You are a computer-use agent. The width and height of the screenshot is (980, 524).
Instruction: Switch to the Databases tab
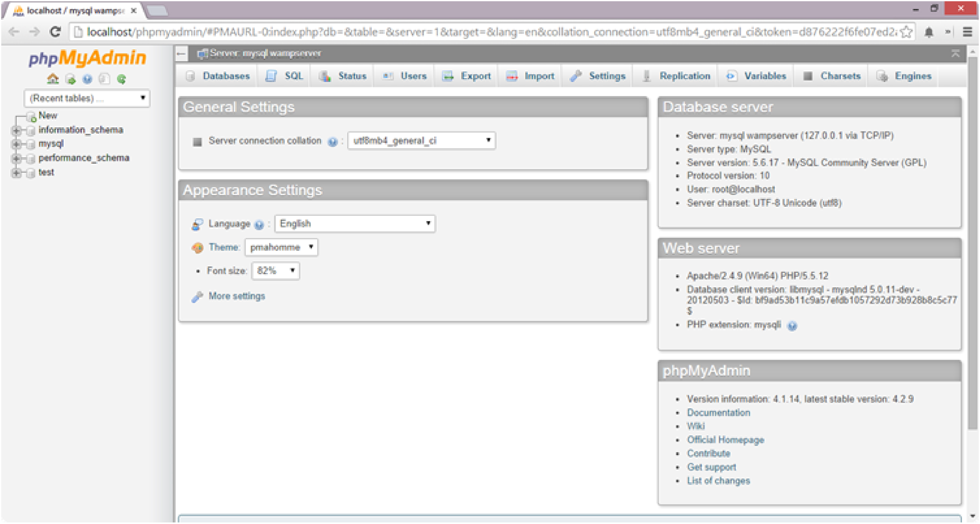tap(218, 76)
